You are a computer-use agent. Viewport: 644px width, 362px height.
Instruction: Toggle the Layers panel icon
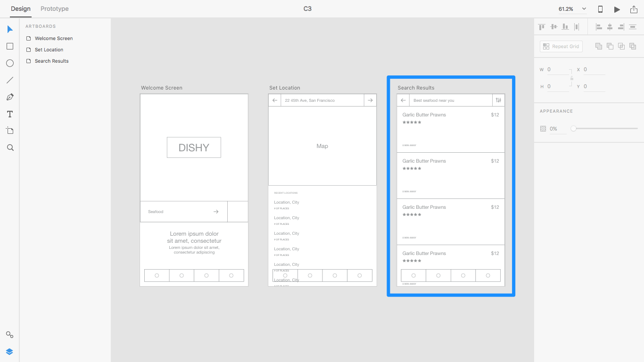coord(9,352)
